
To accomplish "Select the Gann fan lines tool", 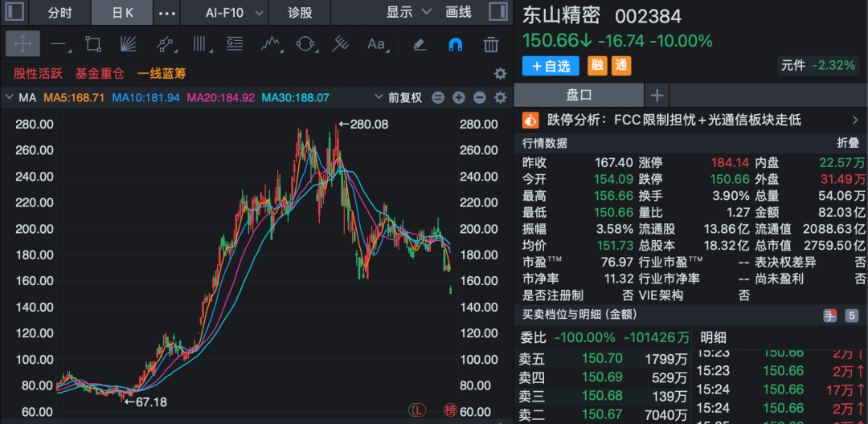I will click(129, 43).
